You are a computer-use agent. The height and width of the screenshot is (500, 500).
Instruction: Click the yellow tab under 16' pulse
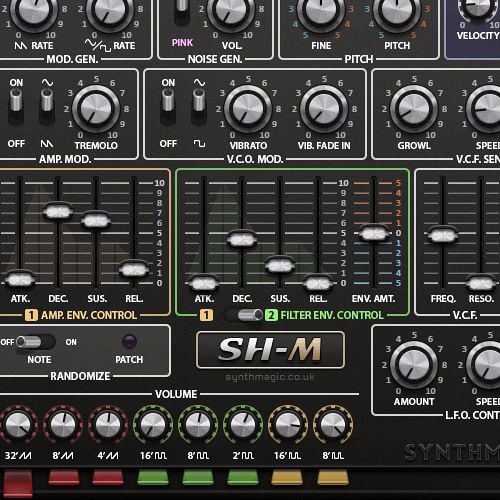[287, 478]
